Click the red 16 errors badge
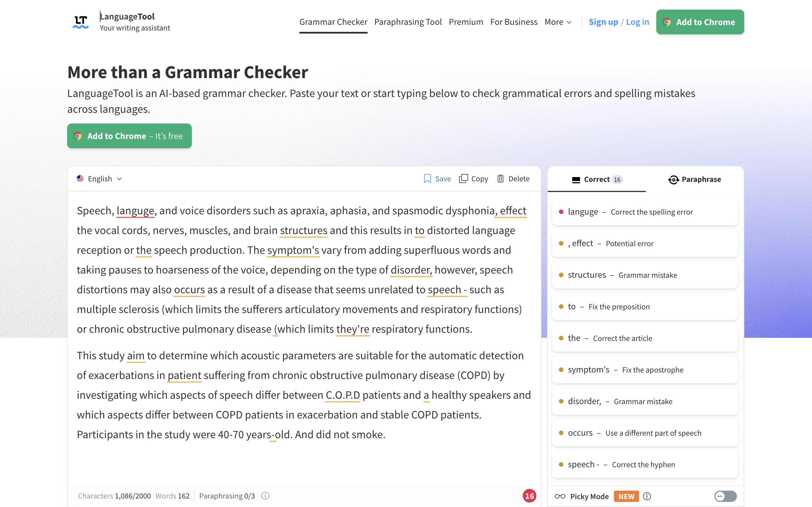Screen dimensions: 812x507 (x=529, y=496)
